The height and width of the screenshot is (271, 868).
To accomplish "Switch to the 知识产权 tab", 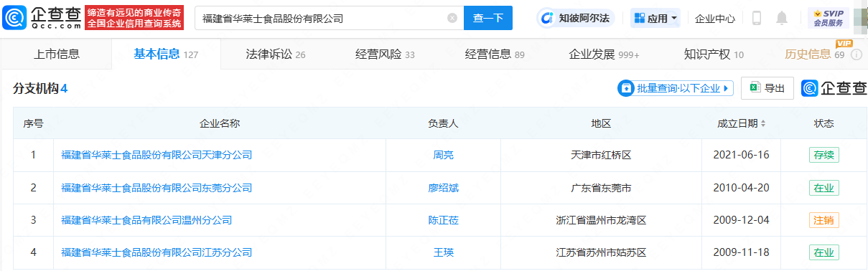I will pyautogui.click(x=714, y=54).
